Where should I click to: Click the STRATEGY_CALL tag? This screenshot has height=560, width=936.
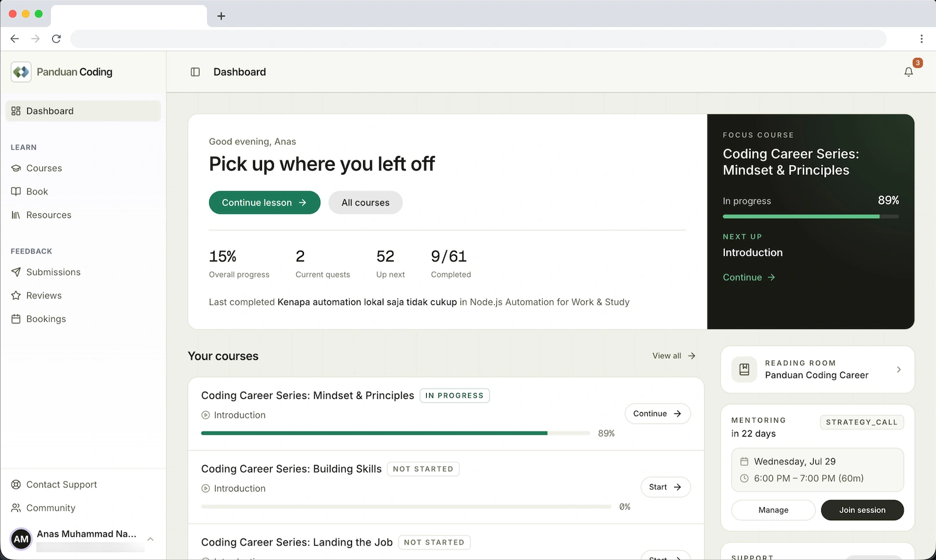862,422
